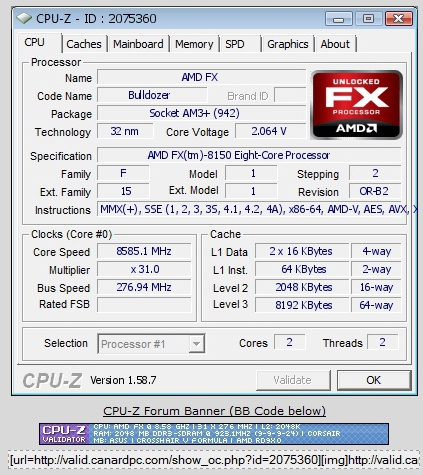Screen dimensions: 423x475
Task: Click the Stepping value 2
Action: click(x=375, y=173)
